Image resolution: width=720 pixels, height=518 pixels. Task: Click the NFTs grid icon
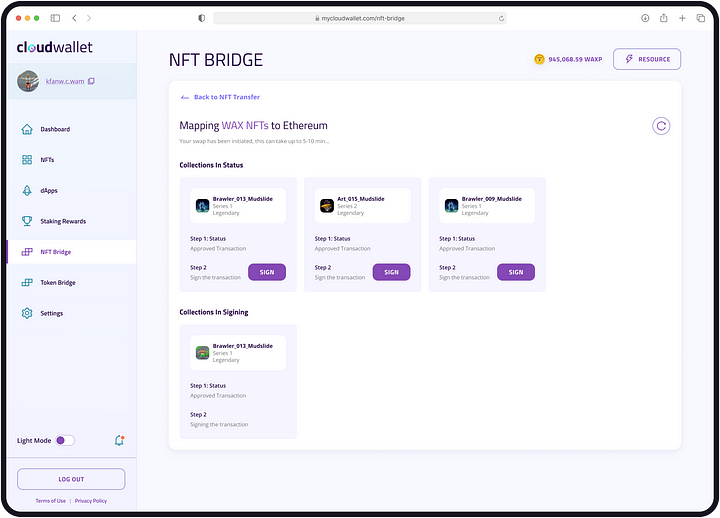tap(27, 160)
